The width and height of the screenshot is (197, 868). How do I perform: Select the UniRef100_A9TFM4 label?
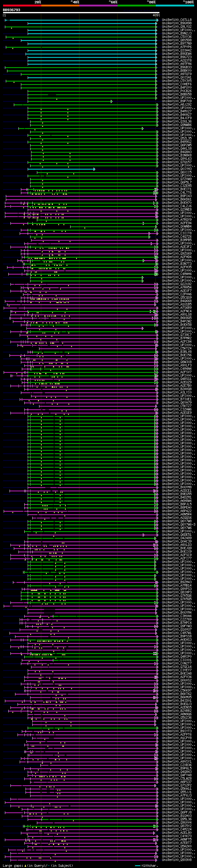(177, 64)
